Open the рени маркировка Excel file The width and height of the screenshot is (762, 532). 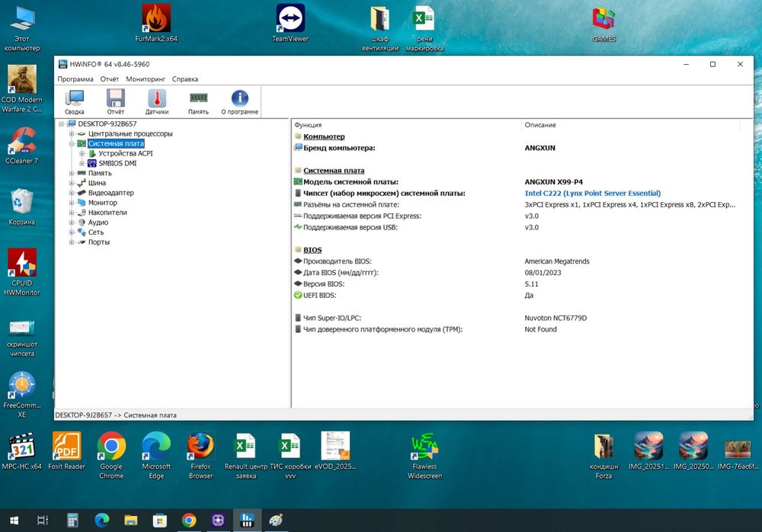click(x=424, y=28)
